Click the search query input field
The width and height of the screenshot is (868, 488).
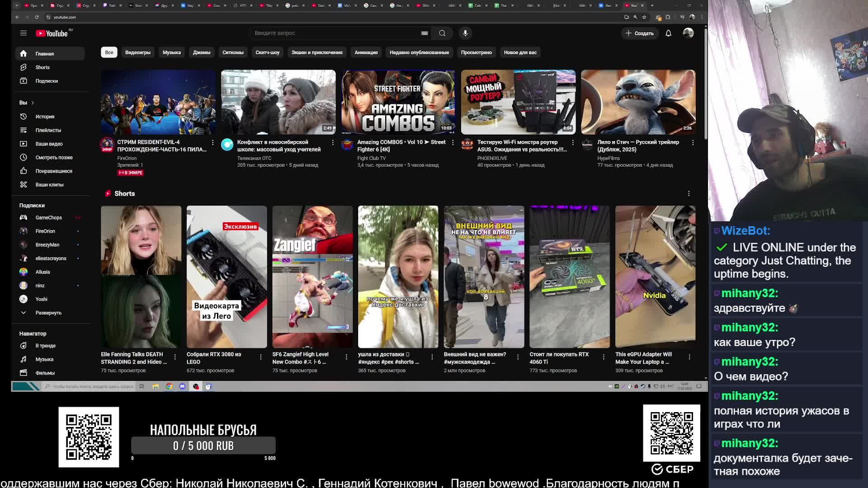tap(335, 33)
